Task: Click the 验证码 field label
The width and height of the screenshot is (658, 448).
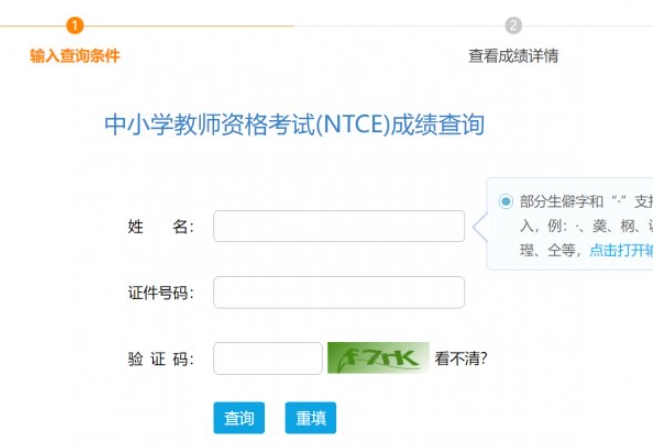Action: click(x=161, y=359)
